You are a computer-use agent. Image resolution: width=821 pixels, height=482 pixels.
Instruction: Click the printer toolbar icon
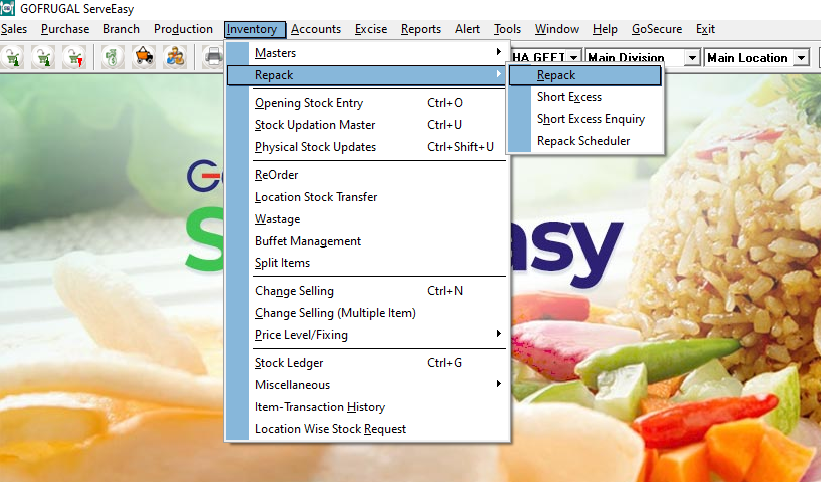213,57
